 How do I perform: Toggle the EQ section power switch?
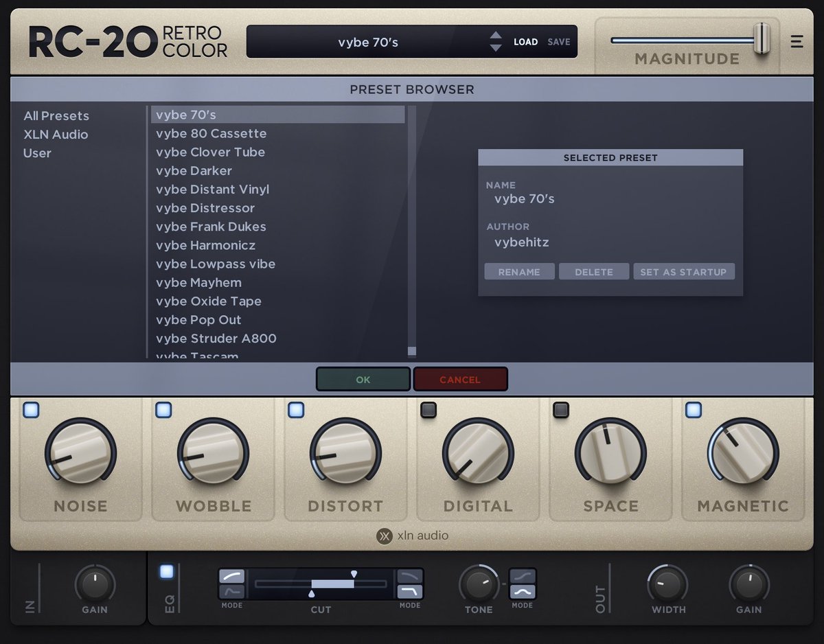coord(167,571)
